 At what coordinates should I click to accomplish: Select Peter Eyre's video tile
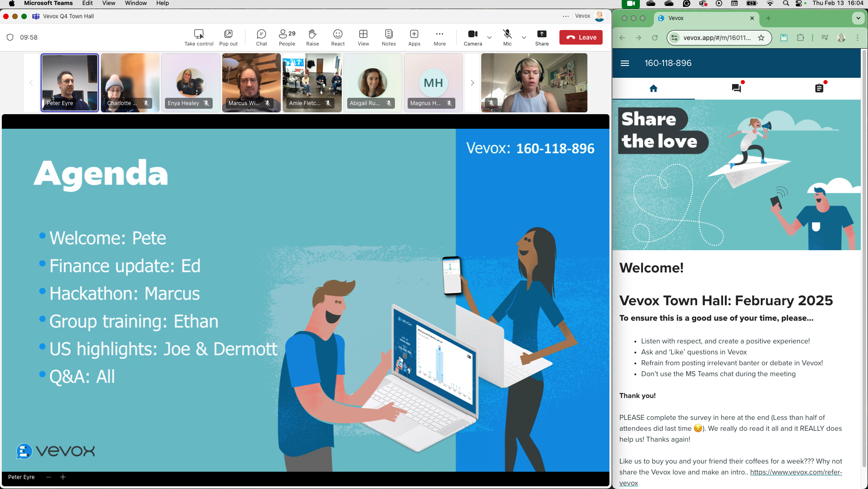pos(70,83)
